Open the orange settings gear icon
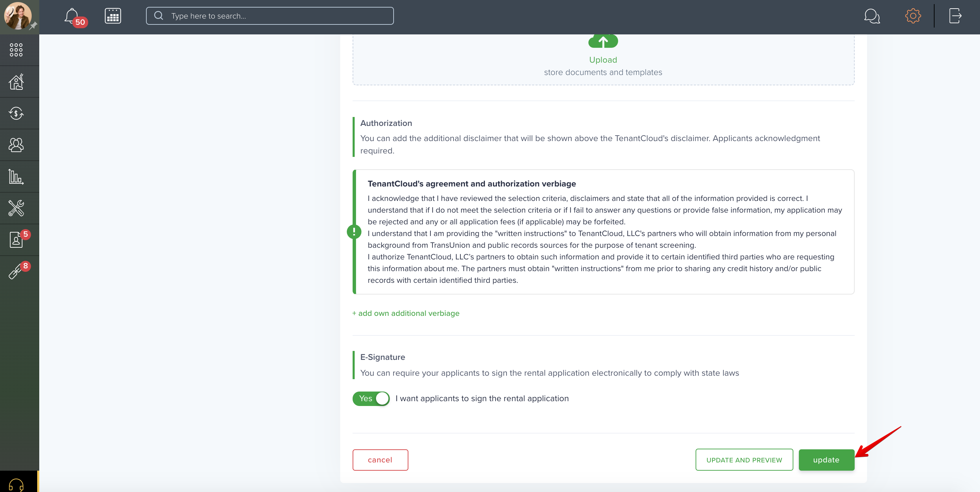 (x=913, y=16)
